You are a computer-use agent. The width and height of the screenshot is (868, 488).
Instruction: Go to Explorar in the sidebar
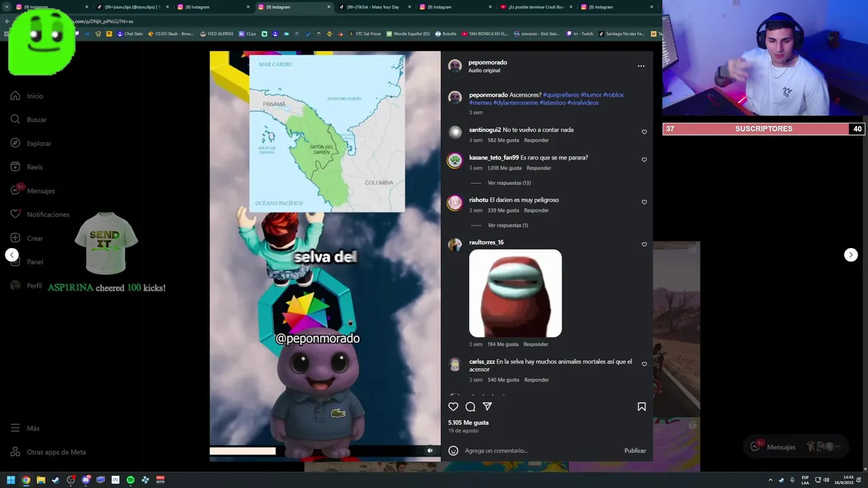[31, 143]
